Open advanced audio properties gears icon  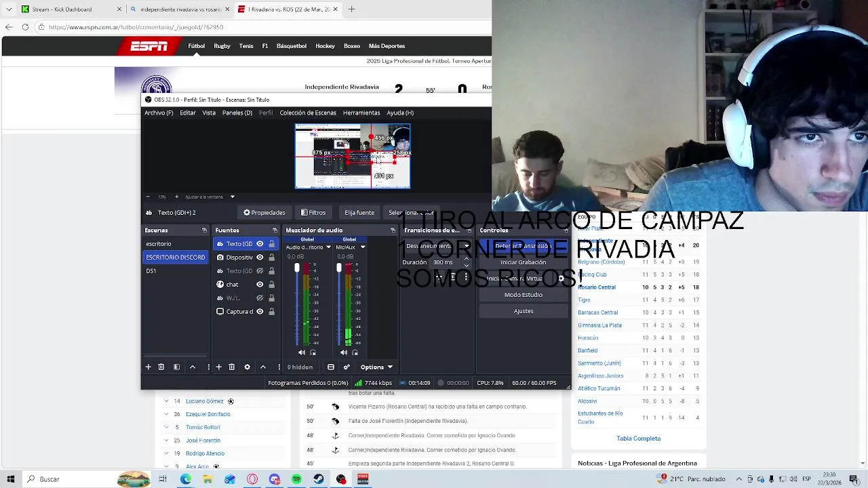(x=347, y=367)
